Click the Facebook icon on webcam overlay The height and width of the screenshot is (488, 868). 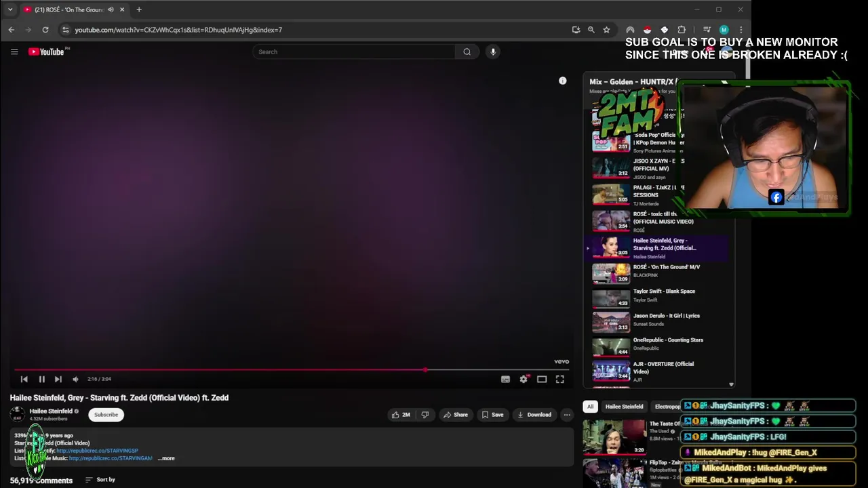(776, 197)
